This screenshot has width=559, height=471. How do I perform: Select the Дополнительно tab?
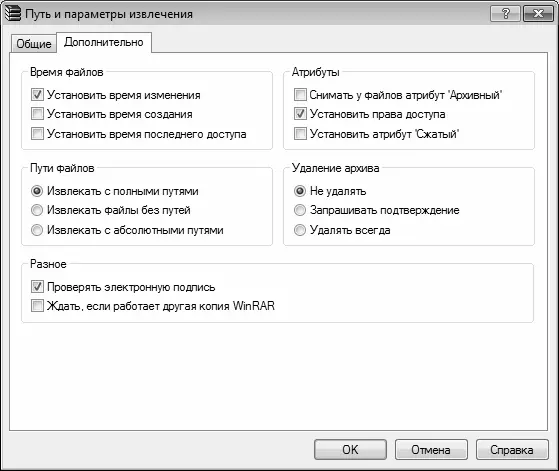tap(104, 42)
